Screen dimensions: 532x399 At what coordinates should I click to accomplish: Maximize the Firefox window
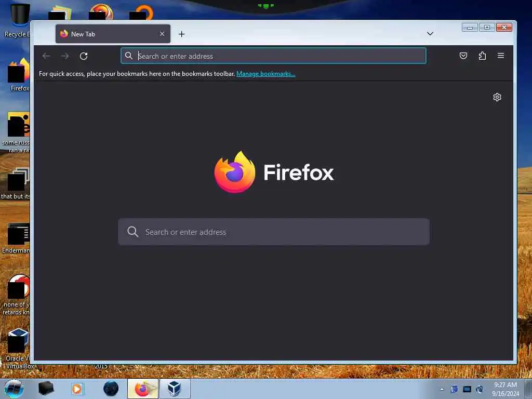tap(487, 27)
